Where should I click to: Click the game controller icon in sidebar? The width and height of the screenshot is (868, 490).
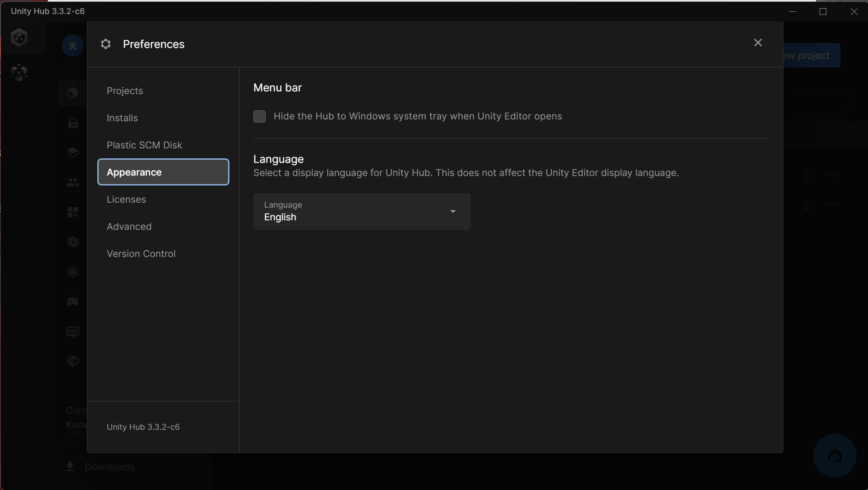tap(73, 302)
